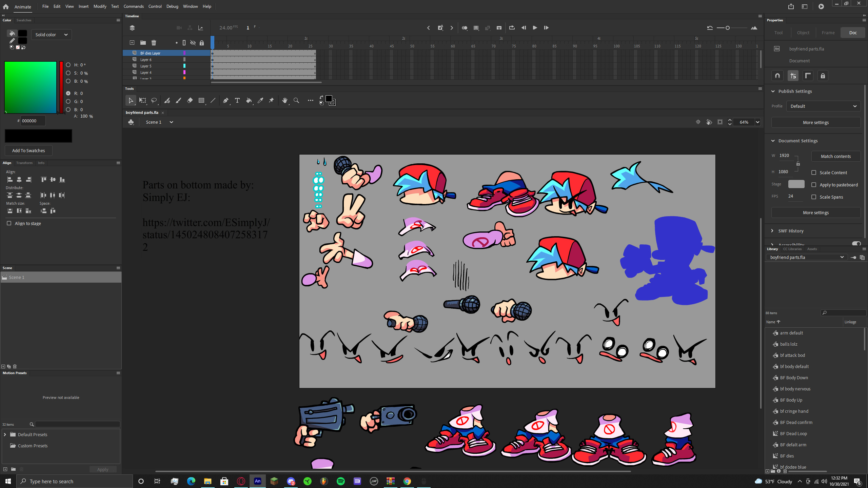Check the Scale Spans checkbox
Viewport: 868px width, 488px height.
click(x=814, y=197)
